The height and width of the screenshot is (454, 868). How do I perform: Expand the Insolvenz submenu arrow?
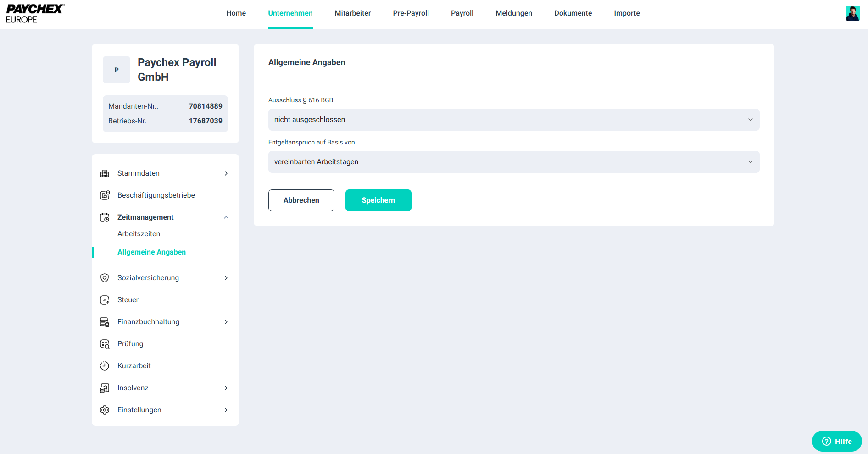click(x=226, y=388)
